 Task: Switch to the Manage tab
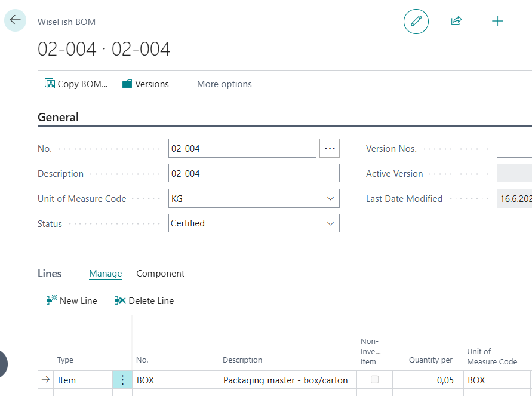106,274
